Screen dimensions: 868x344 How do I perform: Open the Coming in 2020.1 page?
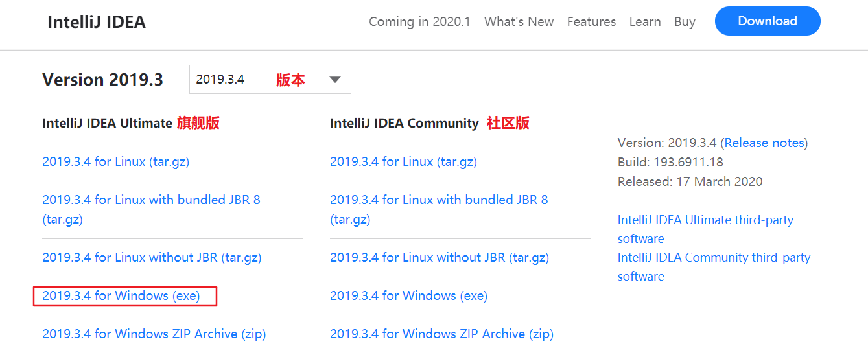point(419,21)
